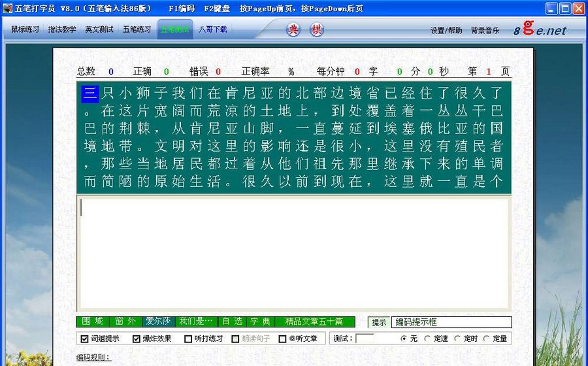Click the 每分钟 speed label
Screen dimensions: 588x366
coord(331,71)
